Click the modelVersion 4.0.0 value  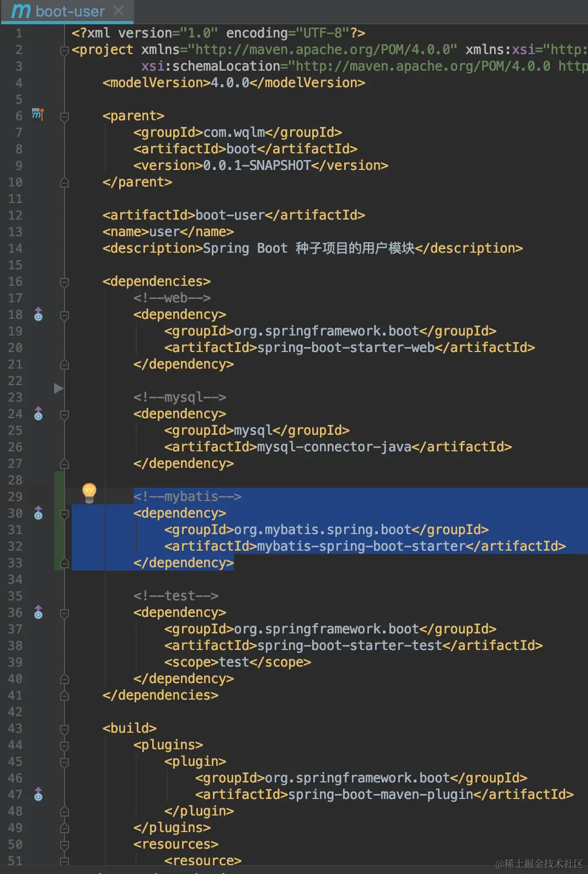[230, 83]
